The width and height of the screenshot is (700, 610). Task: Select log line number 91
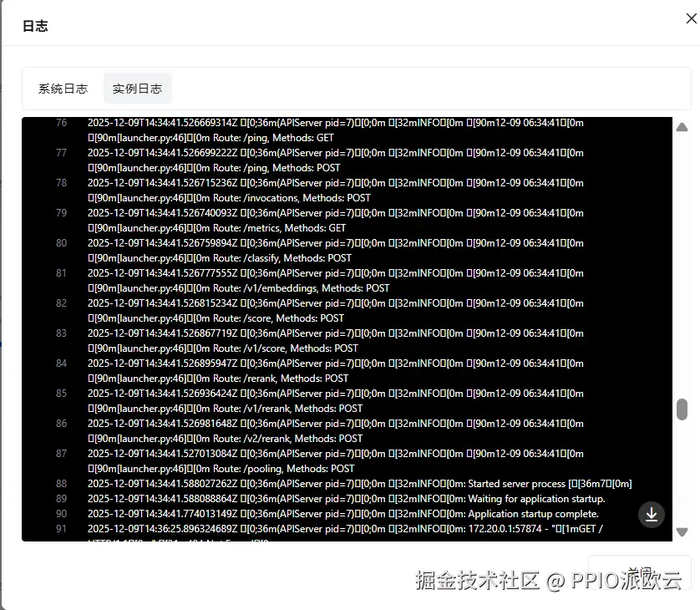61,529
